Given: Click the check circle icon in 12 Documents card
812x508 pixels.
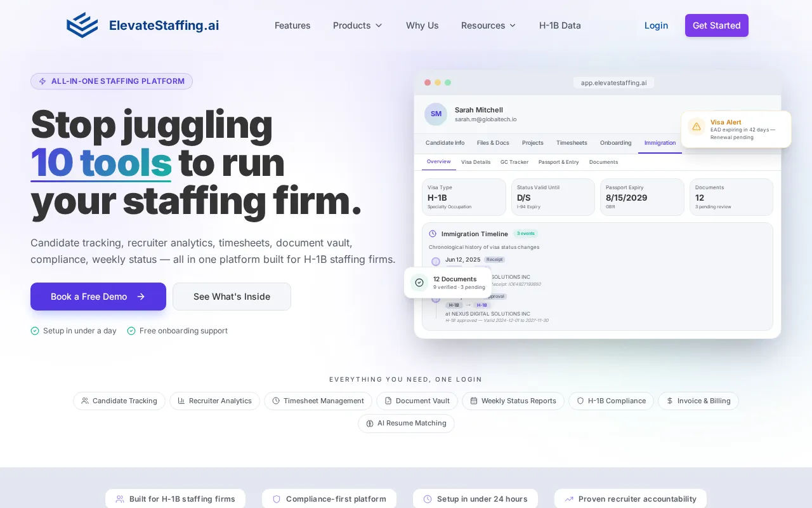Looking at the screenshot, I should (419, 283).
